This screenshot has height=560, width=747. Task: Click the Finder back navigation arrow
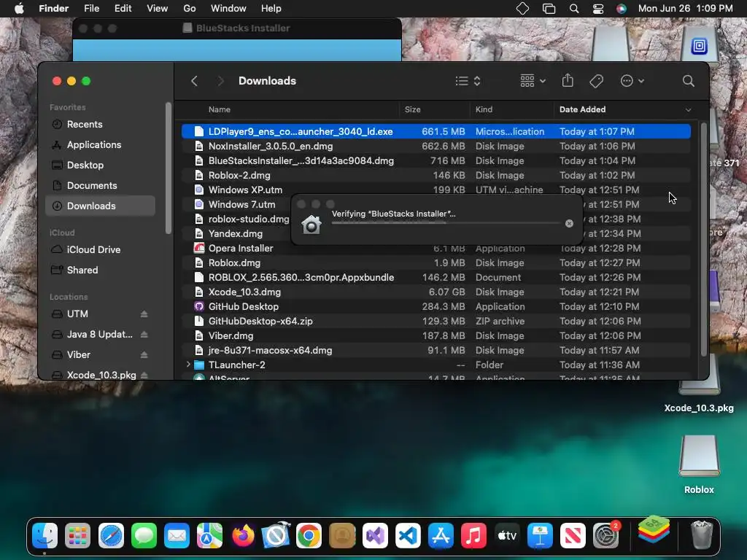pos(194,81)
